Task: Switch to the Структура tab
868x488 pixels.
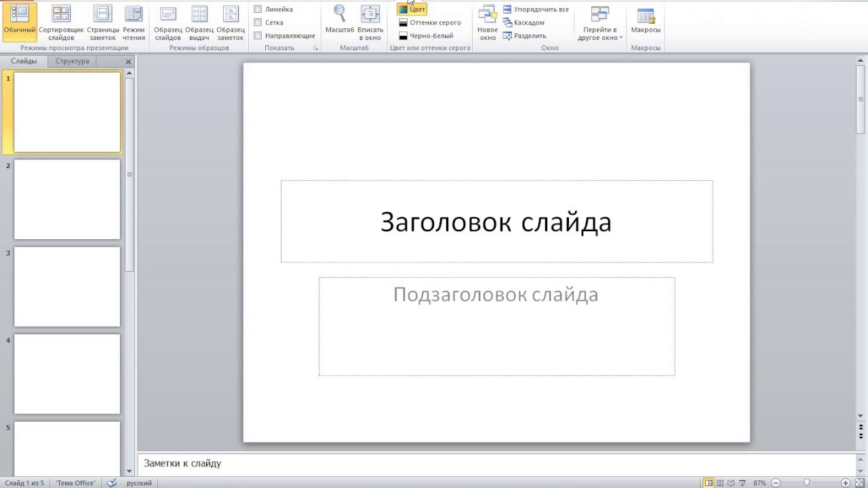Action: click(x=73, y=61)
